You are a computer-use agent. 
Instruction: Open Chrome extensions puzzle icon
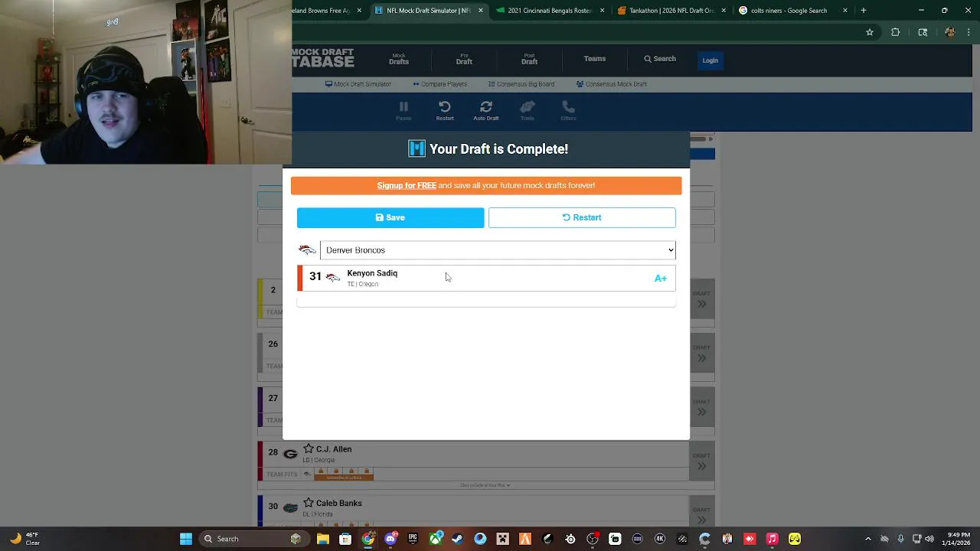[x=895, y=32]
